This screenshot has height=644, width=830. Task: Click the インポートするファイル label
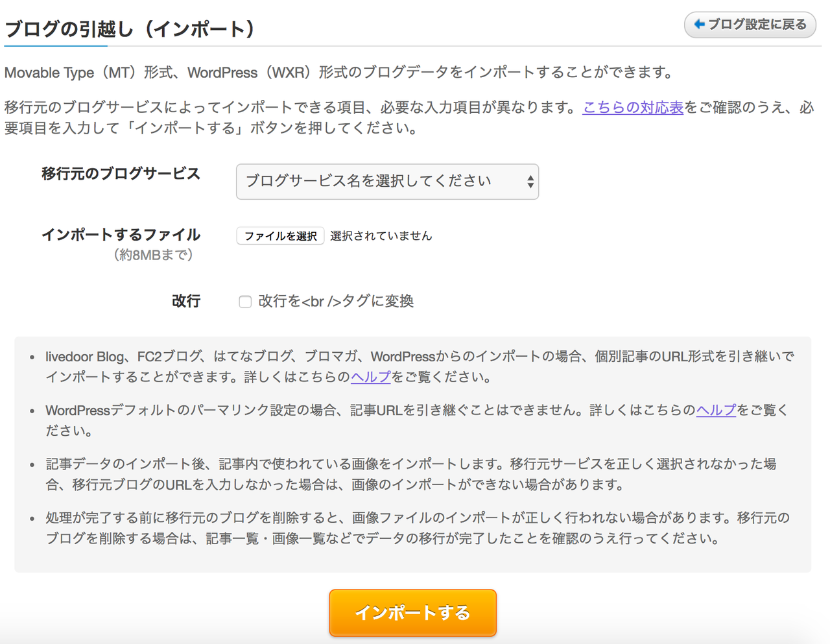pyautogui.click(x=121, y=235)
